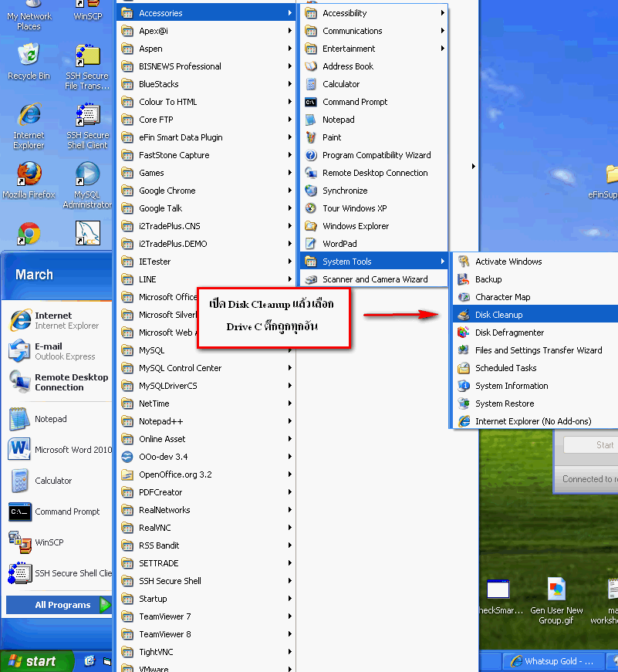Open the System Restore icon
Screen dimensions: 618x672
pos(463,404)
